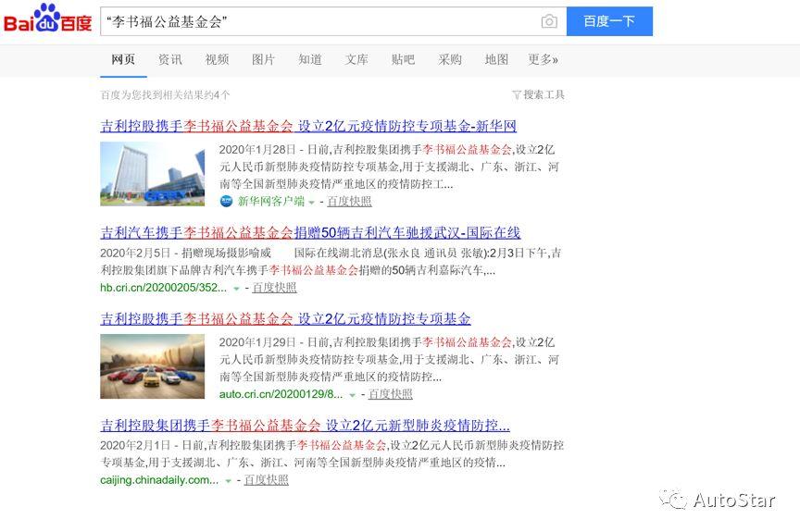This screenshot has height=532, width=800.
Task: Click the date 2020年2月1日 in fourth snippet
Action: tap(135, 445)
